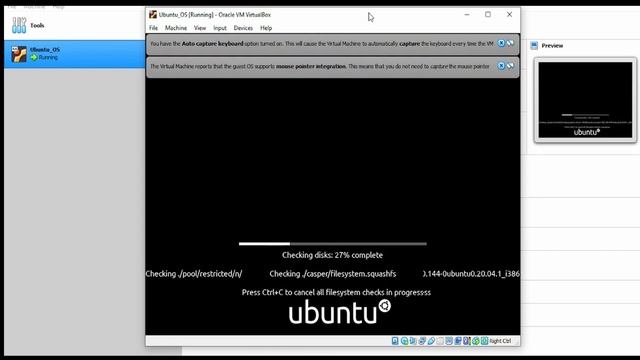Click 'Checking disks: 27% complete' text
The width and height of the screenshot is (640, 360).
pos(332,255)
